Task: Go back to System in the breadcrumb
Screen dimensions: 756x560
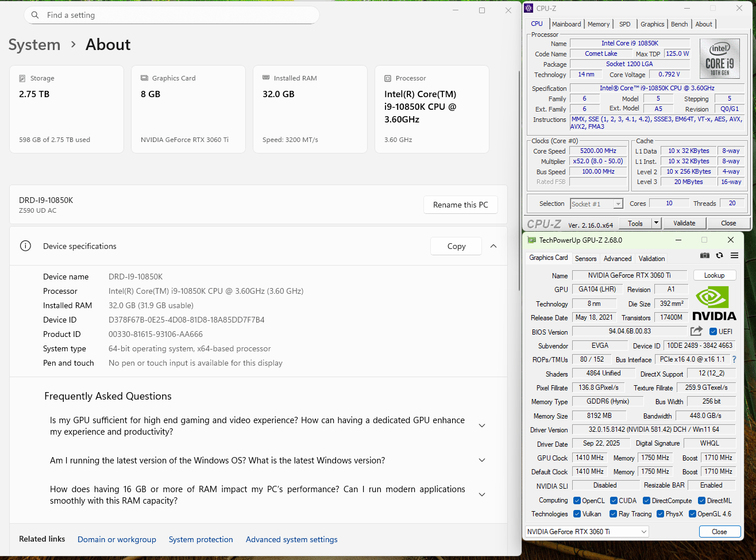Action: [34, 45]
